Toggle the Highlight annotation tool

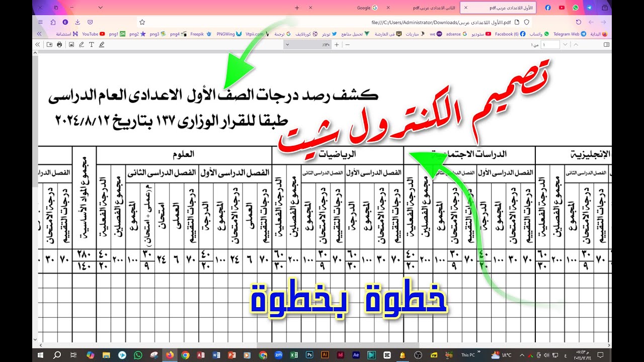click(102, 45)
